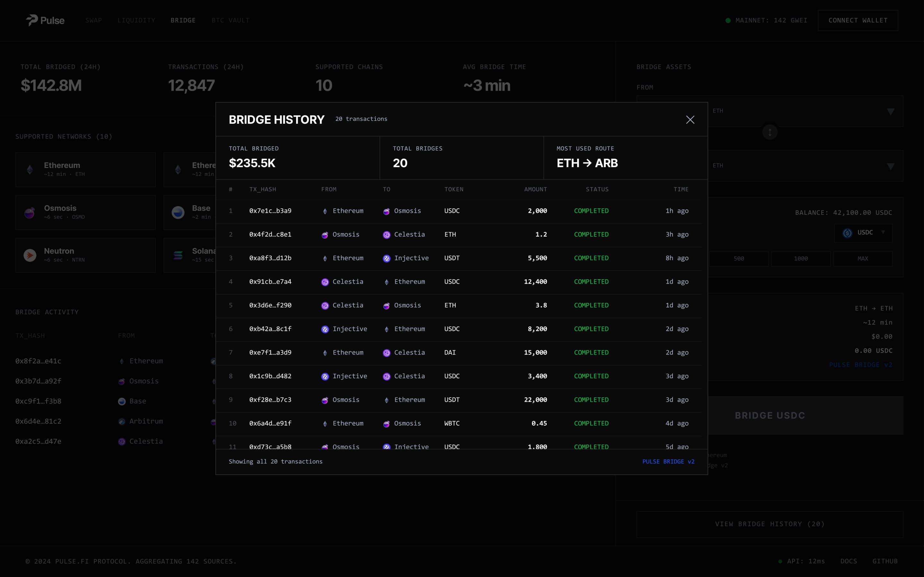Expand the FROM chain dropdown arrow
Screen dimensions: 924x577
[x=890, y=112]
